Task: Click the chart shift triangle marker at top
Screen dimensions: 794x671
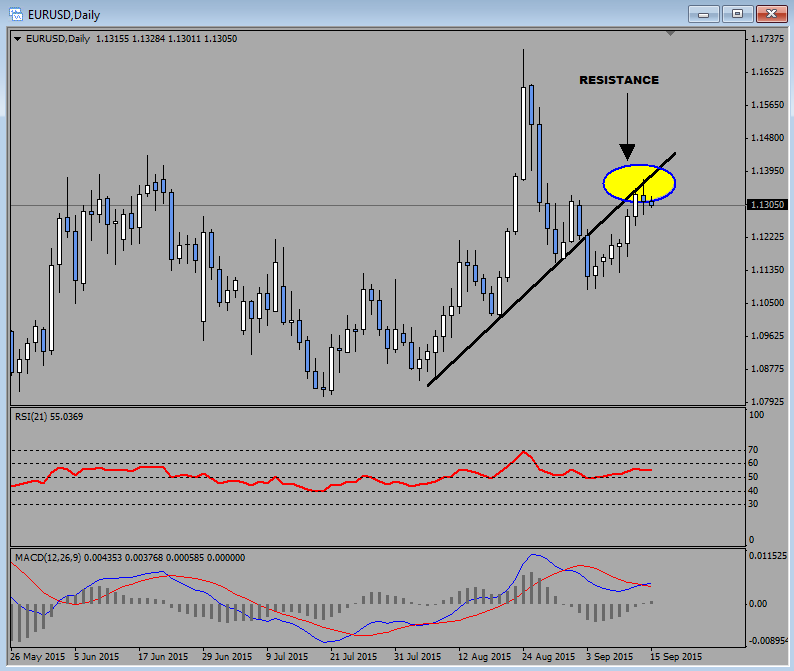Action: pos(670,34)
